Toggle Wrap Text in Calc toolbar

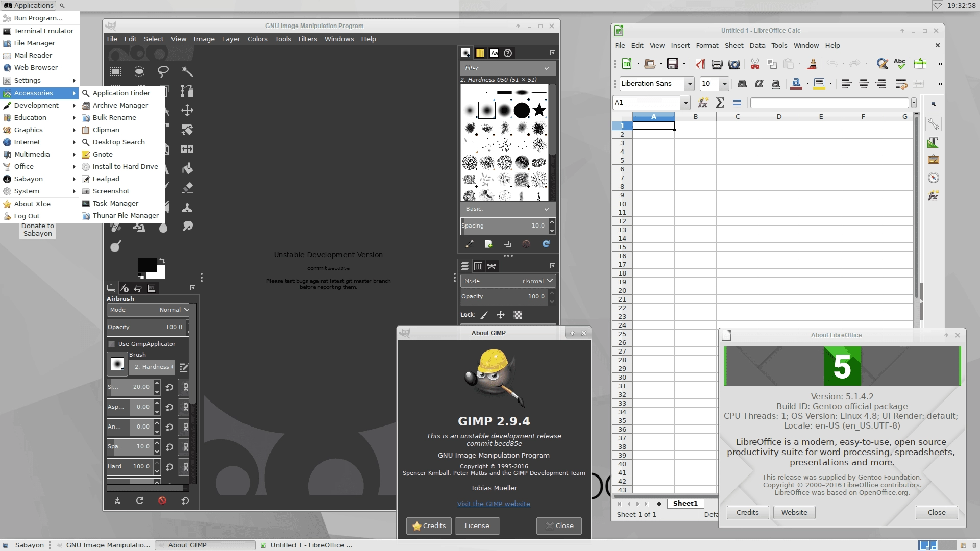point(901,84)
